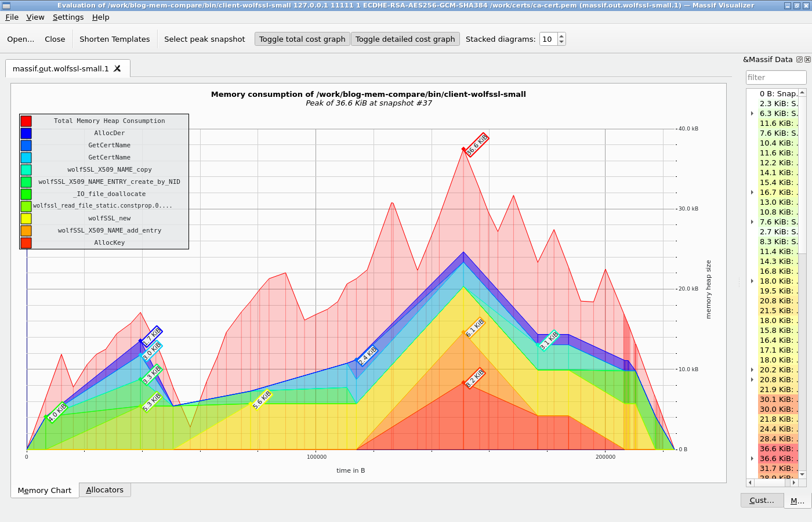
Task: Toggle total cost graph button
Action: point(302,39)
